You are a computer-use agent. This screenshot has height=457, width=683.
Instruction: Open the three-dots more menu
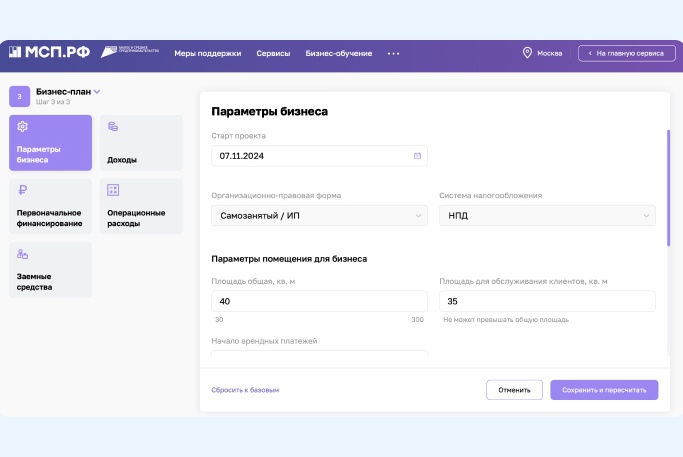(x=393, y=53)
